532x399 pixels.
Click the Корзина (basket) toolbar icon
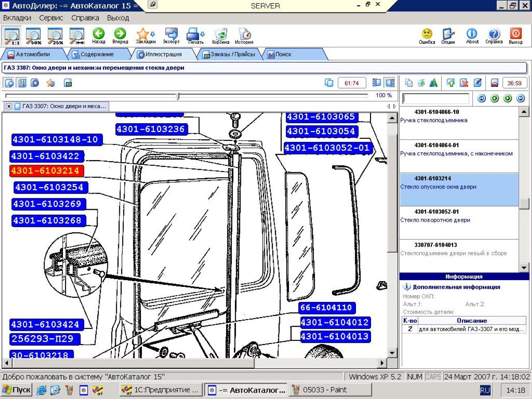pos(220,35)
